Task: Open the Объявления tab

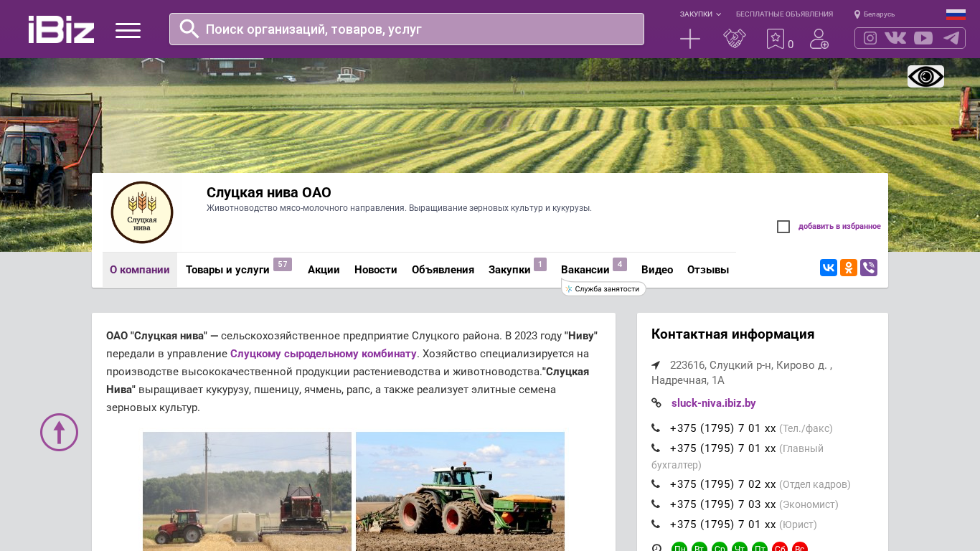Action: click(x=443, y=270)
